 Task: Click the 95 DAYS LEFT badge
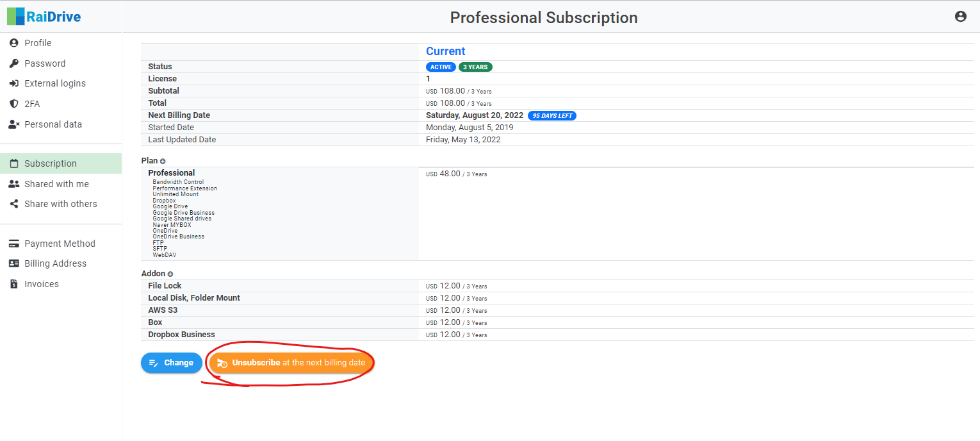click(x=552, y=116)
